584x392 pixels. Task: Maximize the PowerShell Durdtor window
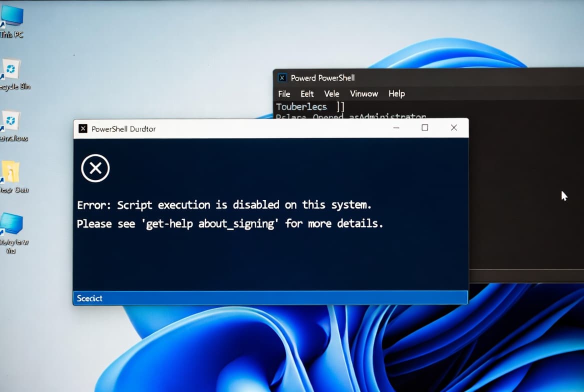425,128
